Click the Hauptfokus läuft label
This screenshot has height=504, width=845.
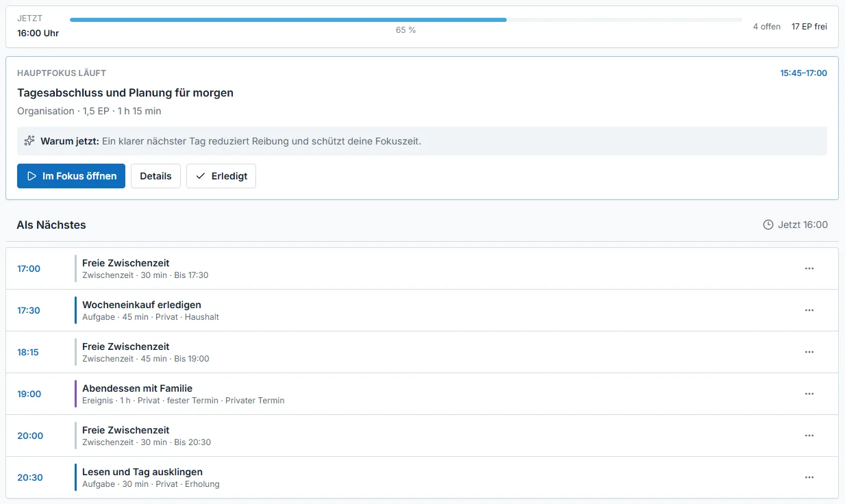click(x=62, y=73)
